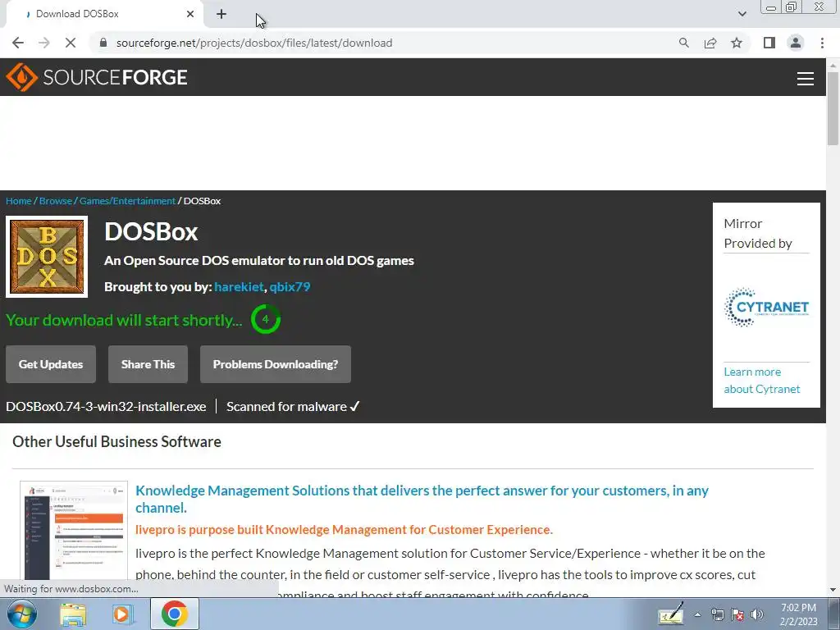Click the Chrome taskbar icon
Viewport: 840px width, 630px height.
[174, 614]
